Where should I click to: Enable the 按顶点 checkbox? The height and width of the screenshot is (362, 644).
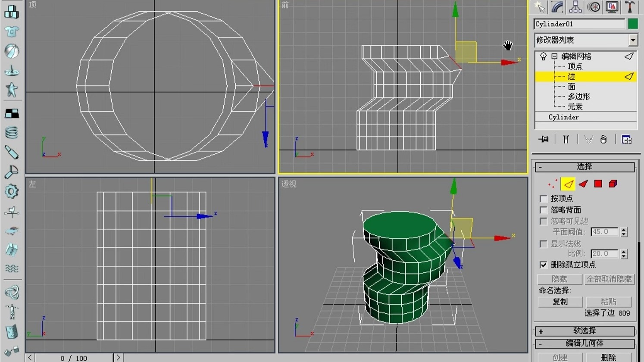tap(543, 198)
